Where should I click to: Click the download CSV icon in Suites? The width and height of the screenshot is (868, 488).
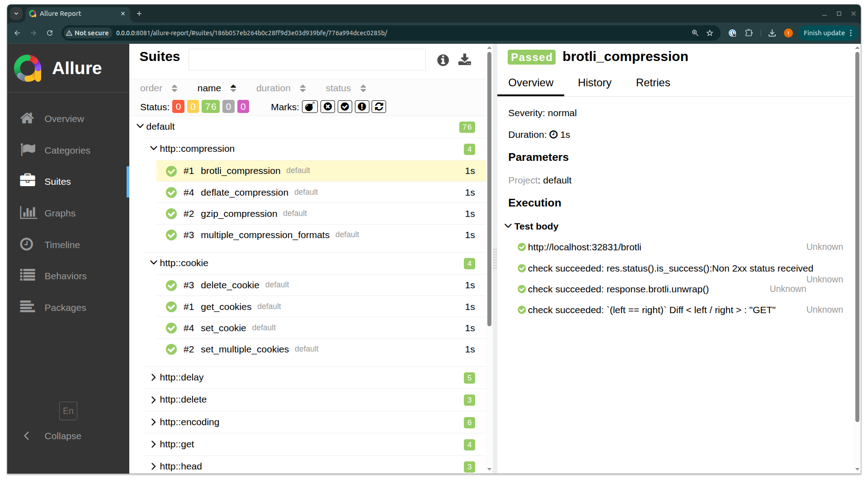point(464,60)
